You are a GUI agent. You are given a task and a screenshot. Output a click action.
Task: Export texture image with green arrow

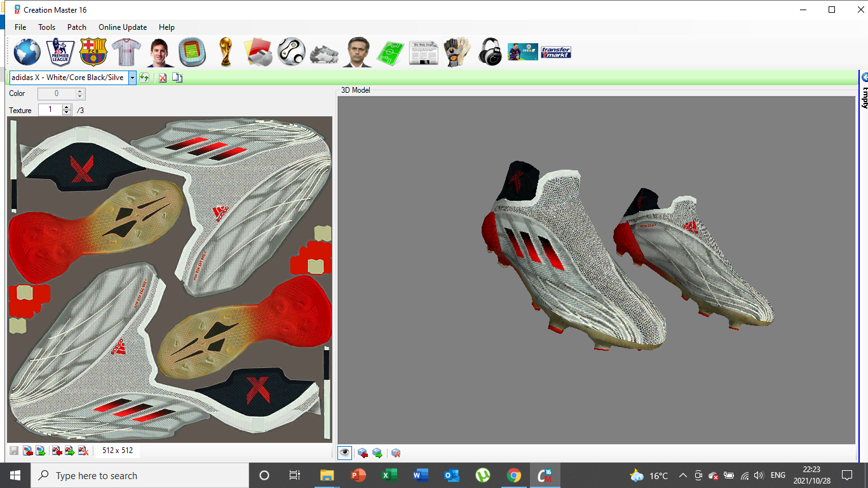coord(40,451)
